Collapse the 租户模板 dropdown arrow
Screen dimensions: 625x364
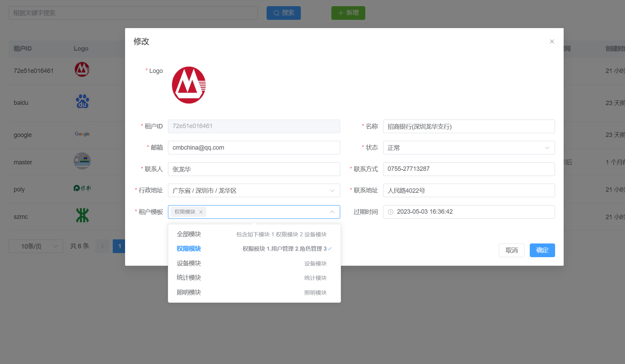coord(332,212)
